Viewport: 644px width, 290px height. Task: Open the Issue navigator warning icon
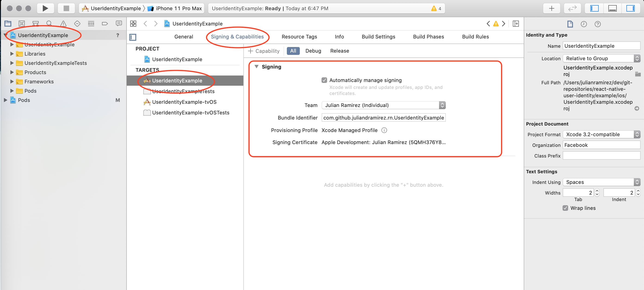[x=63, y=24]
